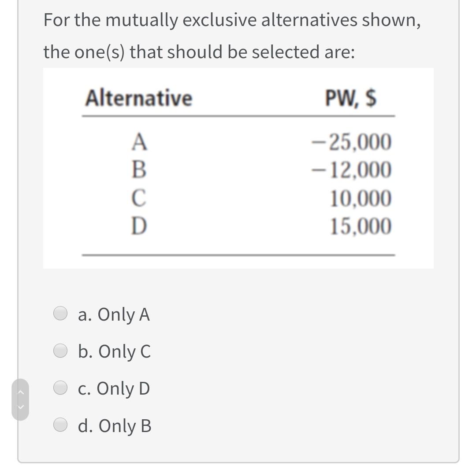Click the 'Alternative' column header
Viewport: 476px width, 473px height.
coord(139,98)
